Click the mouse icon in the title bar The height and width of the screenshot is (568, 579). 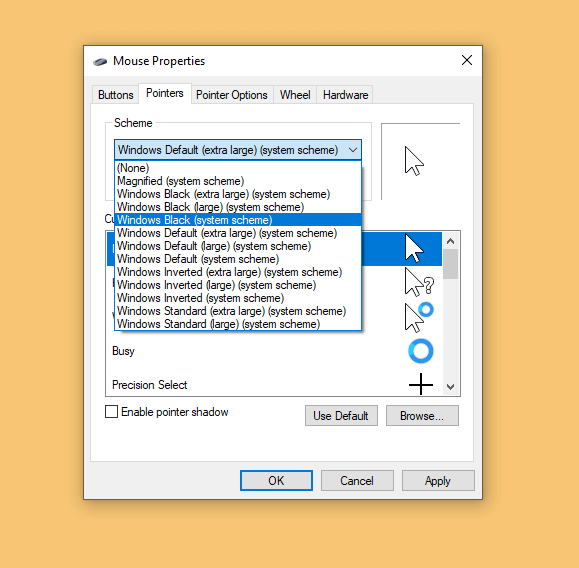point(100,61)
